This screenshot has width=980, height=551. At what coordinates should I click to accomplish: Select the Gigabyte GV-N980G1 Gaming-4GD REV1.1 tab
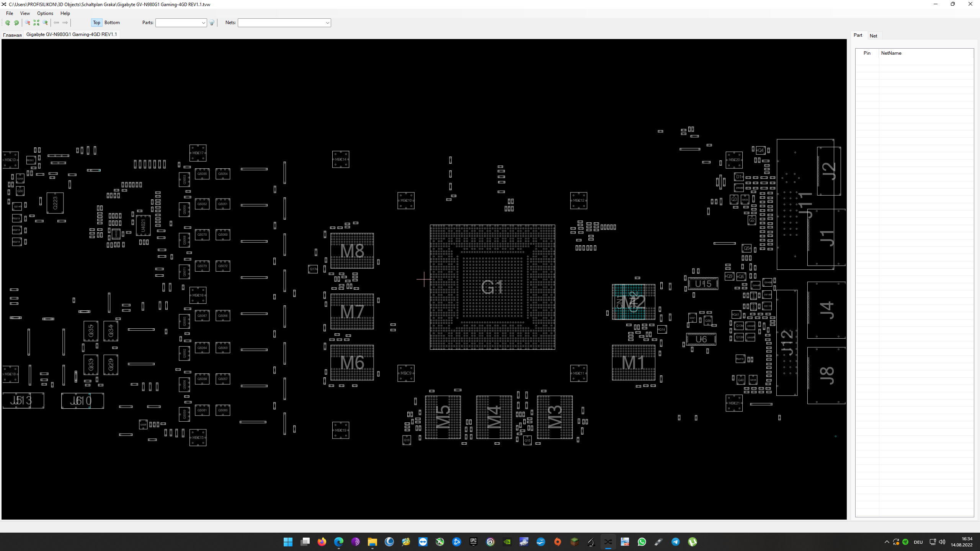click(72, 34)
